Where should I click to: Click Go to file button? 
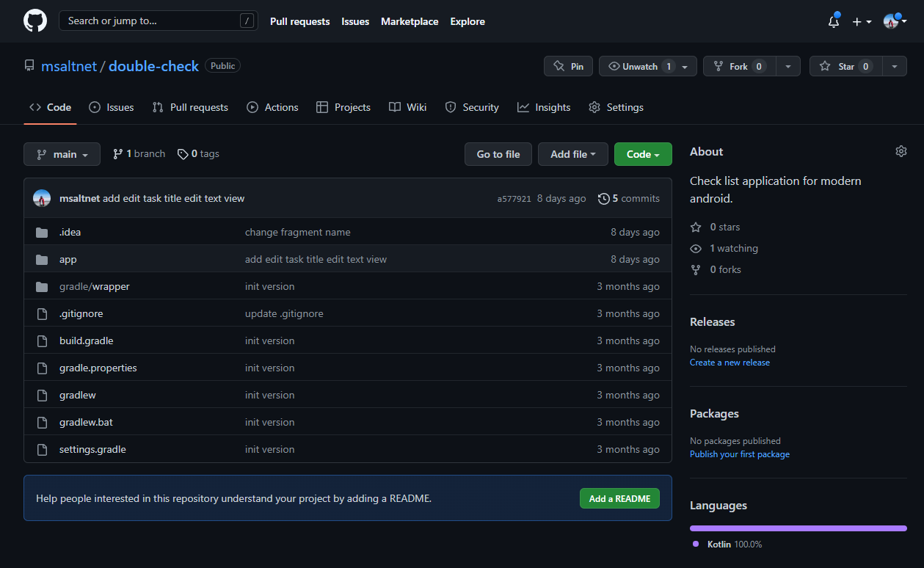(498, 154)
